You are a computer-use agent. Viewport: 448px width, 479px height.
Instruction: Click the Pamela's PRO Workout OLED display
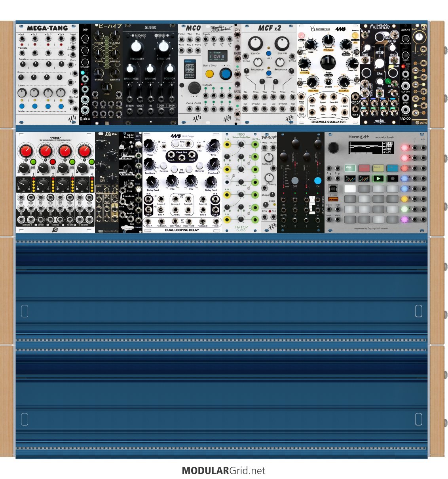217,56
